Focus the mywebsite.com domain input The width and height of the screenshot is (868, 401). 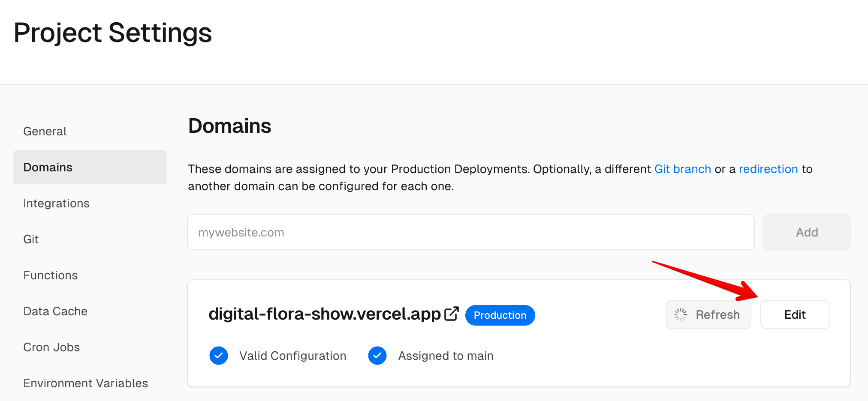coord(470,232)
